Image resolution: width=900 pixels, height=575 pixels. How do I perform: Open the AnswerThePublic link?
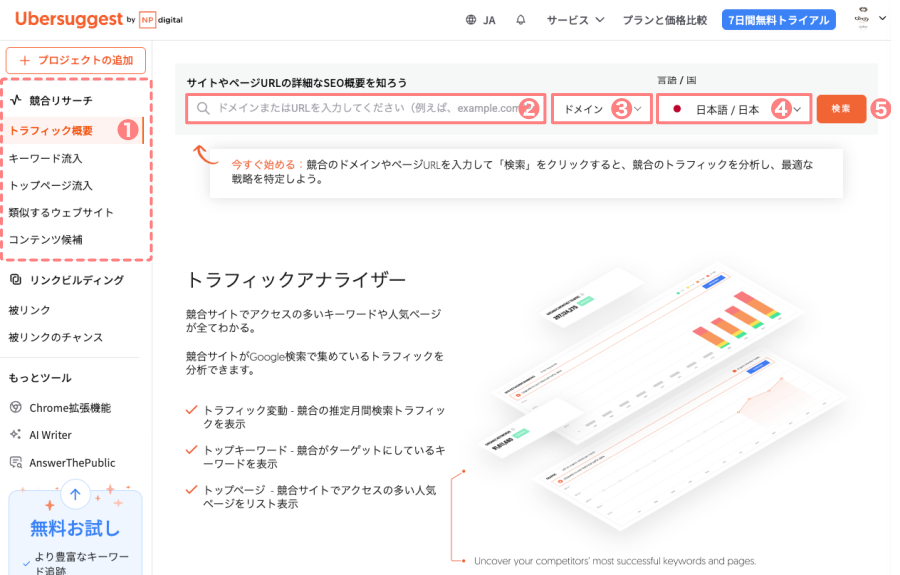pyautogui.click(x=72, y=463)
